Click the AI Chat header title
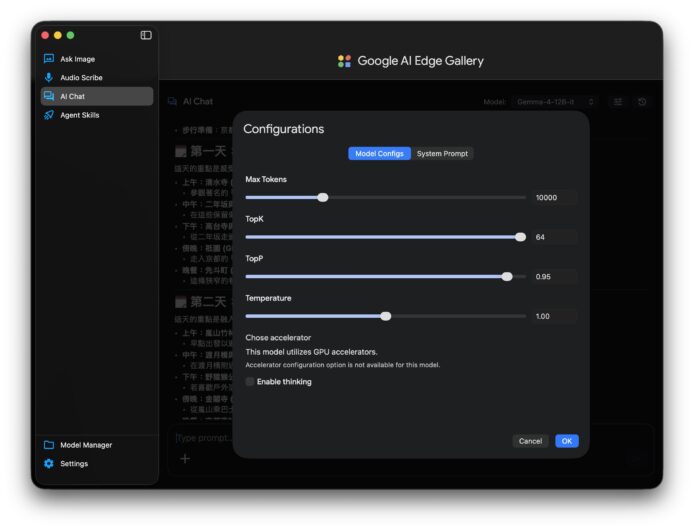The image size is (694, 530). [198, 101]
